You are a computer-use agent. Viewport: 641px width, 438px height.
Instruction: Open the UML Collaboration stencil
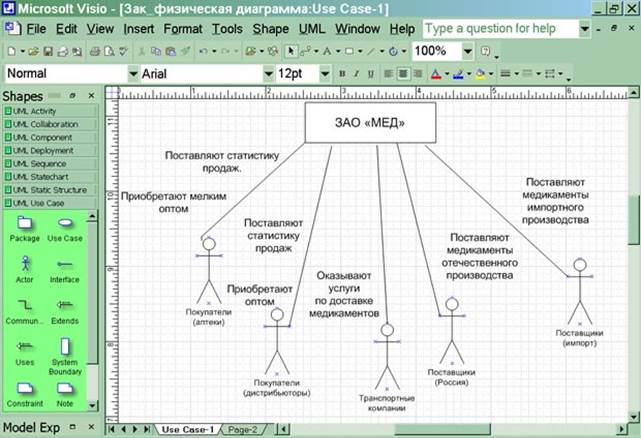point(51,124)
